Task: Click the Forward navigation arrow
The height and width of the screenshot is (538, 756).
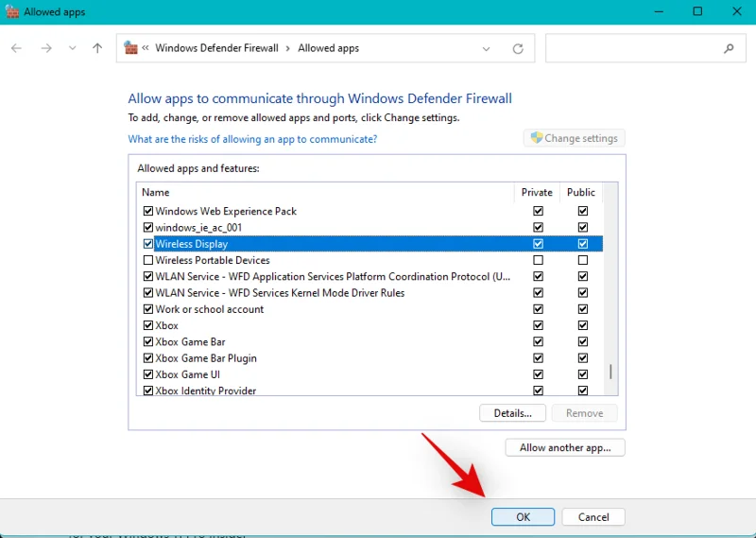Action: (x=46, y=48)
